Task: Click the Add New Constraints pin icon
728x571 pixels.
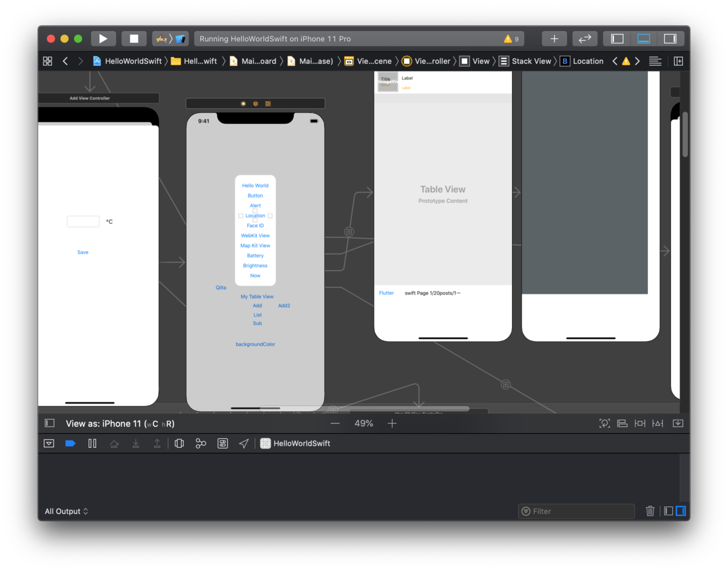Action: coord(639,423)
